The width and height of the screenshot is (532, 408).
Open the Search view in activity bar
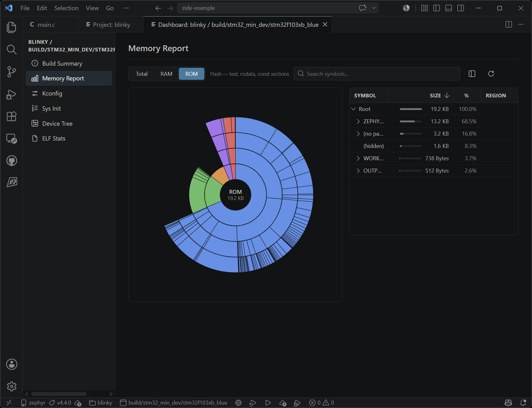11,49
